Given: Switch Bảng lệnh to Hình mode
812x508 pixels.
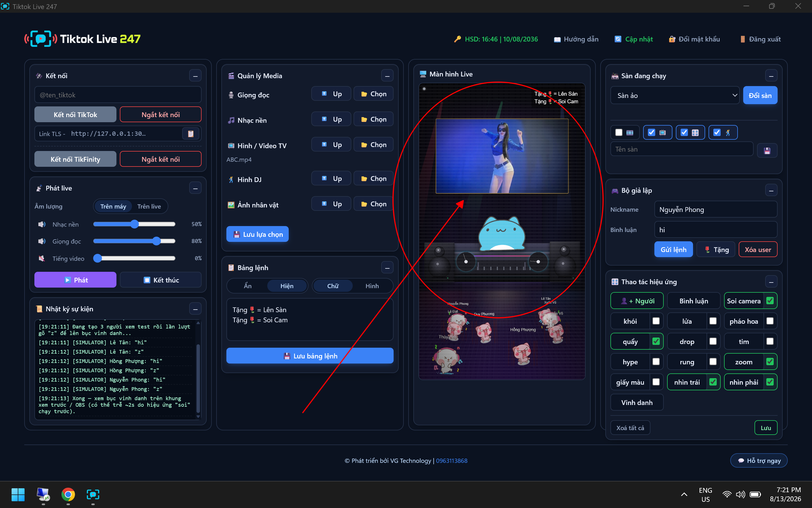Looking at the screenshot, I should [x=372, y=286].
